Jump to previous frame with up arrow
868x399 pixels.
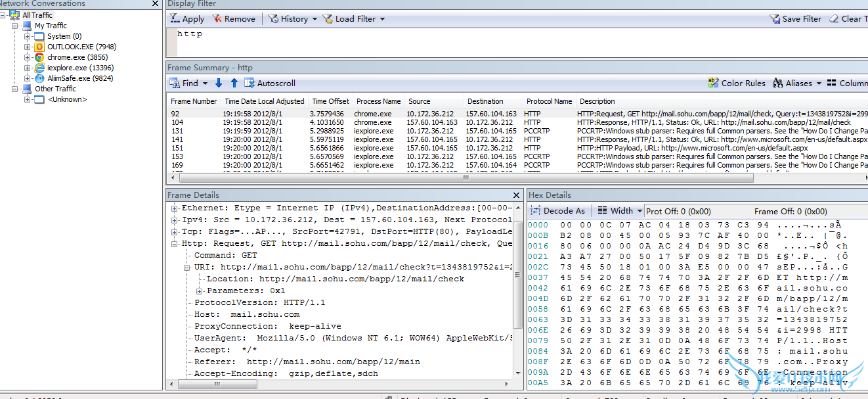tap(234, 83)
